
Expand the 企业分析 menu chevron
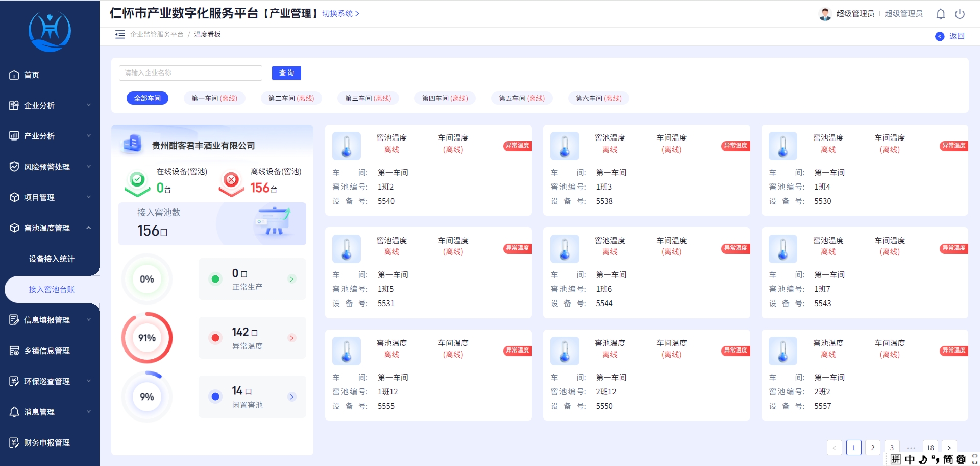coord(89,105)
